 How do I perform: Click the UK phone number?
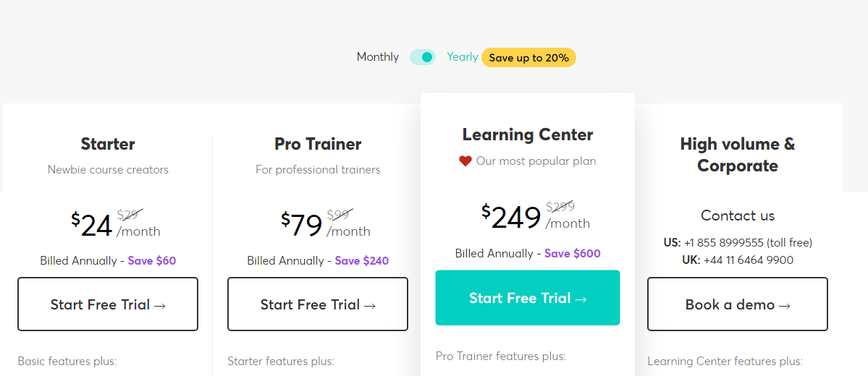(x=748, y=260)
